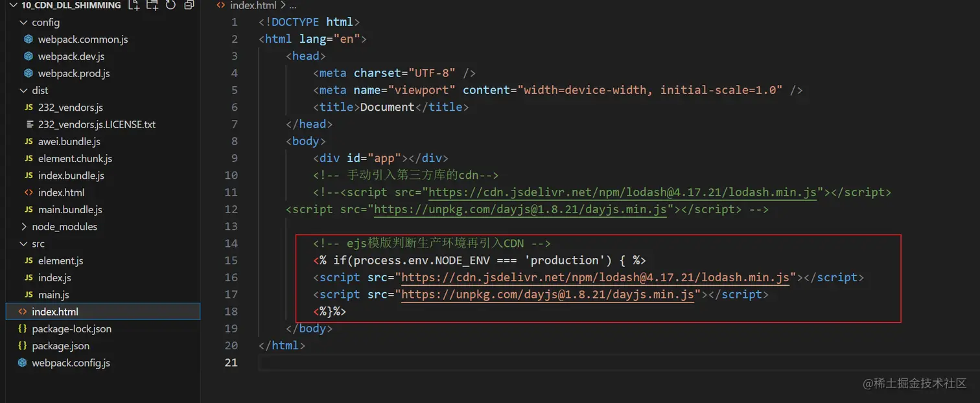Click the JS icon of element.js
Viewport: 980px width, 403px height.
pyautogui.click(x=29, y=260)
